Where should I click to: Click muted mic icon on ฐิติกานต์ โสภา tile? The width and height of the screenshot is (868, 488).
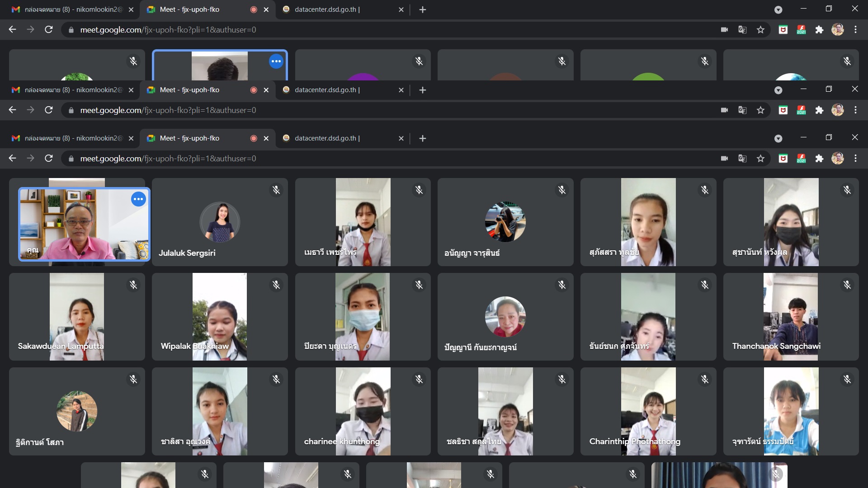133,379
